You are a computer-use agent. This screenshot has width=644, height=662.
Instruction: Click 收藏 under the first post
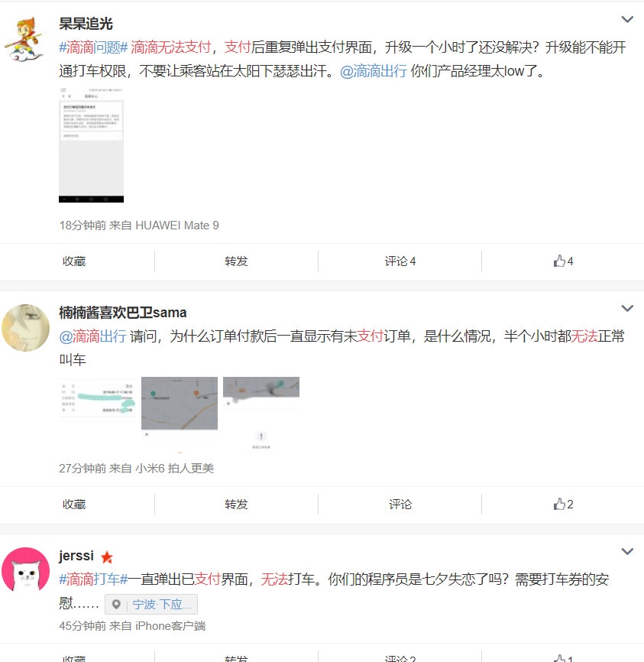coord(74,261)
